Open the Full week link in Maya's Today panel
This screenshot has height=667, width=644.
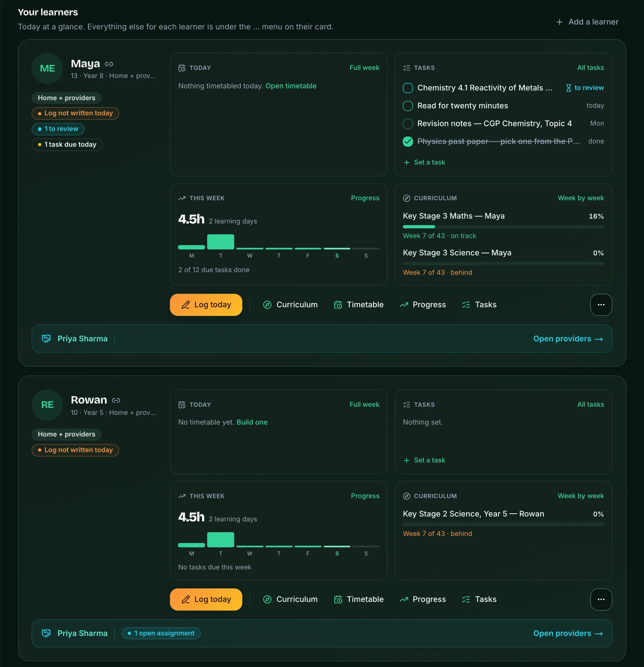coord(364,68)
